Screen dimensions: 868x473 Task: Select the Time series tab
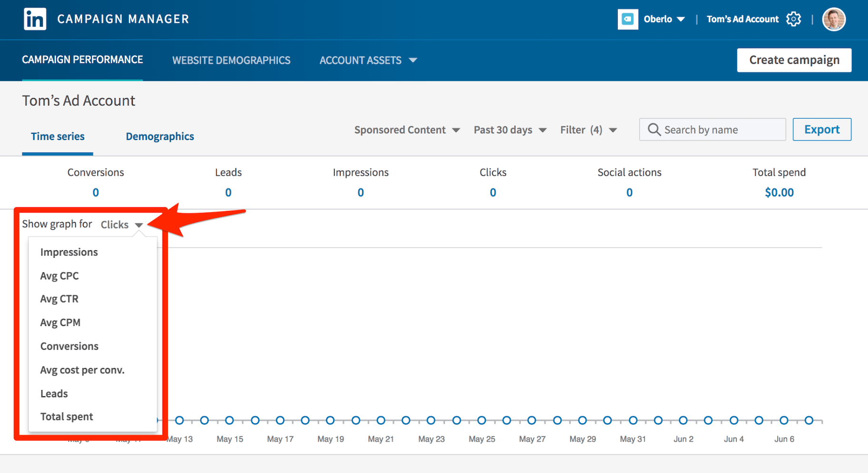58,137
